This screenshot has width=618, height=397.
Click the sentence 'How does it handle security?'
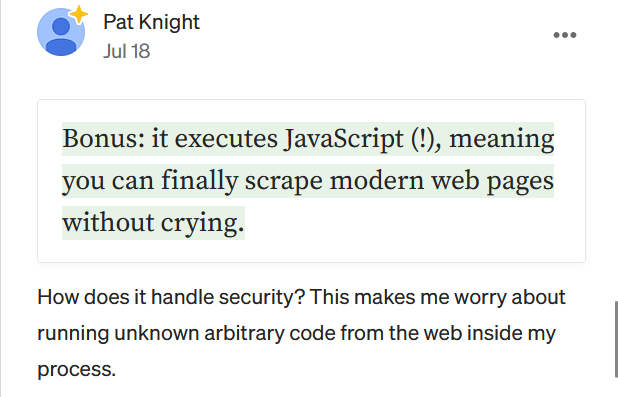tap(171, 297)
